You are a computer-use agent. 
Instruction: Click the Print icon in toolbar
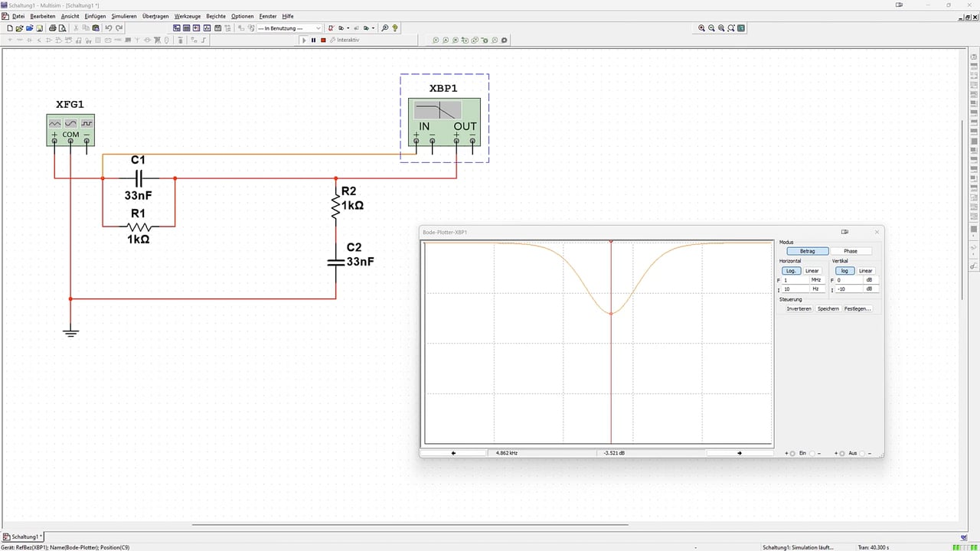(x=53, y=28)
